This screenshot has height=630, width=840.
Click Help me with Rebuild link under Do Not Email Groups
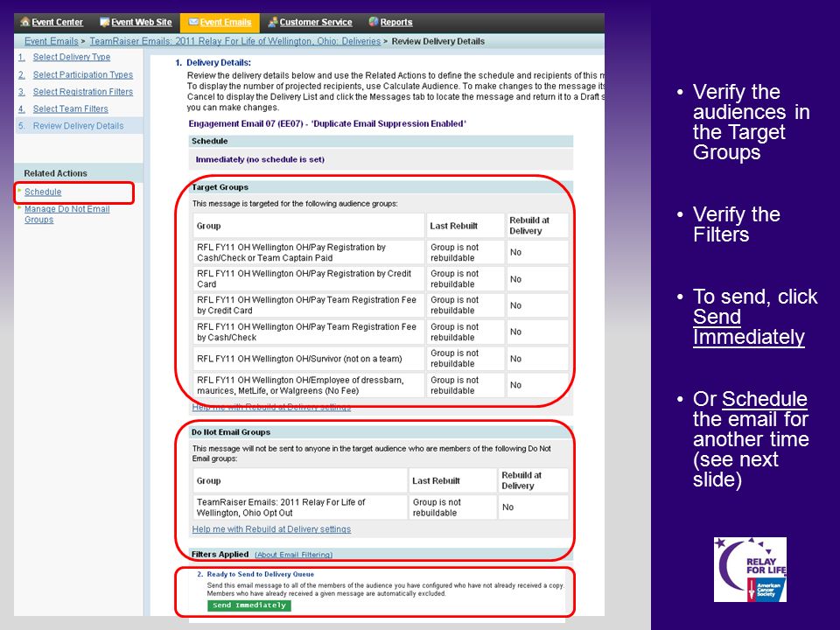point(271,529)
